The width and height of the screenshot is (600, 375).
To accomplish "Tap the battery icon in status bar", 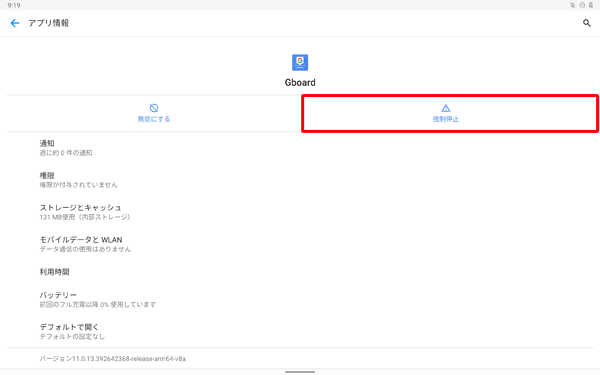I will point(591,5).
